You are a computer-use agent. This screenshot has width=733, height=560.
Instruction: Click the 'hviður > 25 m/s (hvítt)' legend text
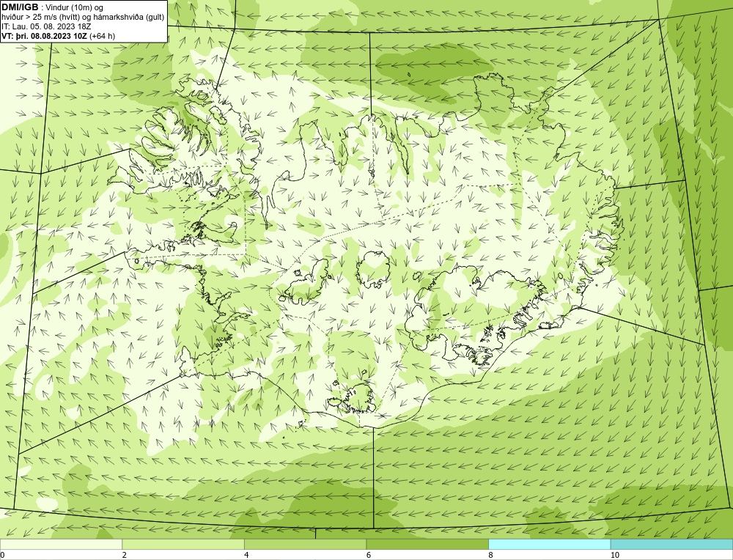(x=40, y=18)
